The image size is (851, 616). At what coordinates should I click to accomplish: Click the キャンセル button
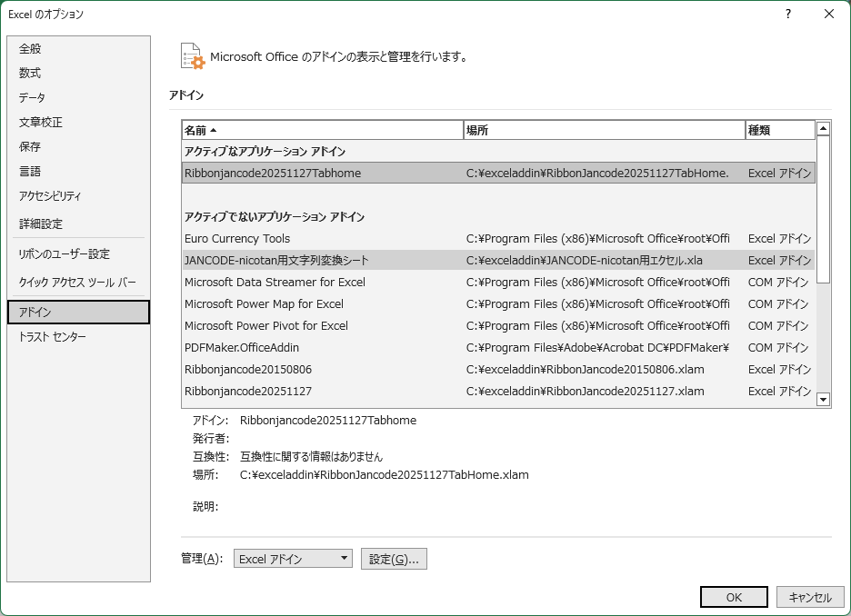810,597
